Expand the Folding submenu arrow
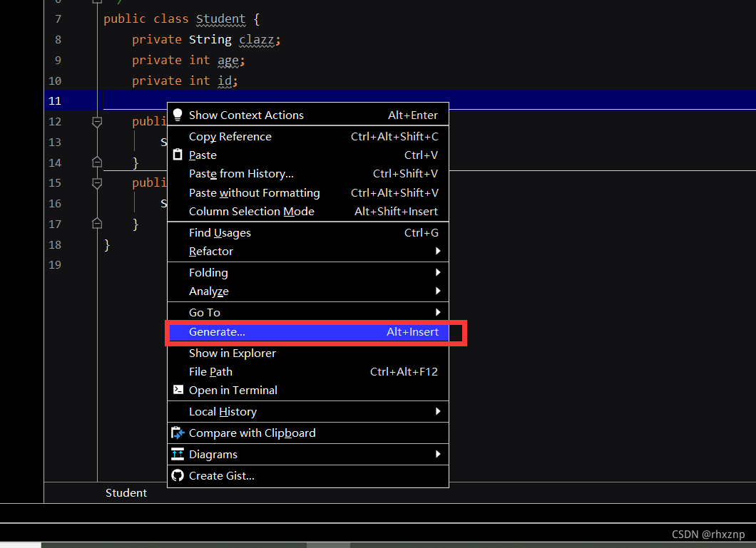 tap(438, 272)
